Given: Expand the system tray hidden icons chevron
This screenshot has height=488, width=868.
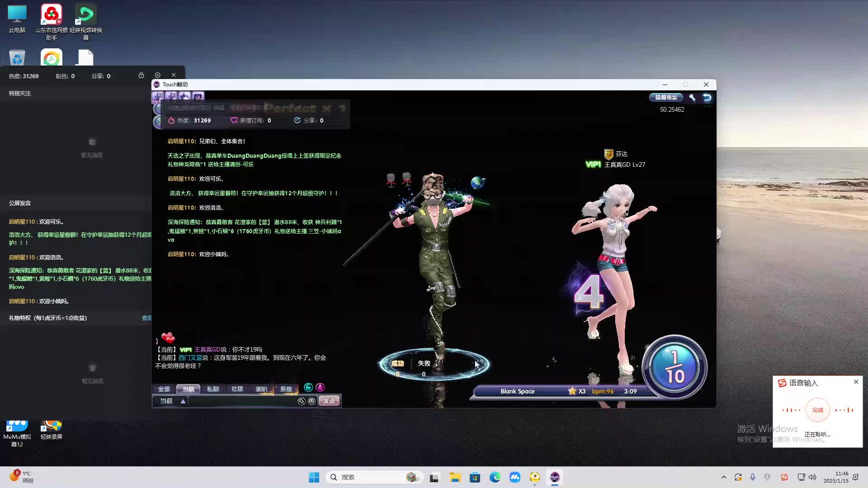Looking at the screenshot, I should point(724,477).
